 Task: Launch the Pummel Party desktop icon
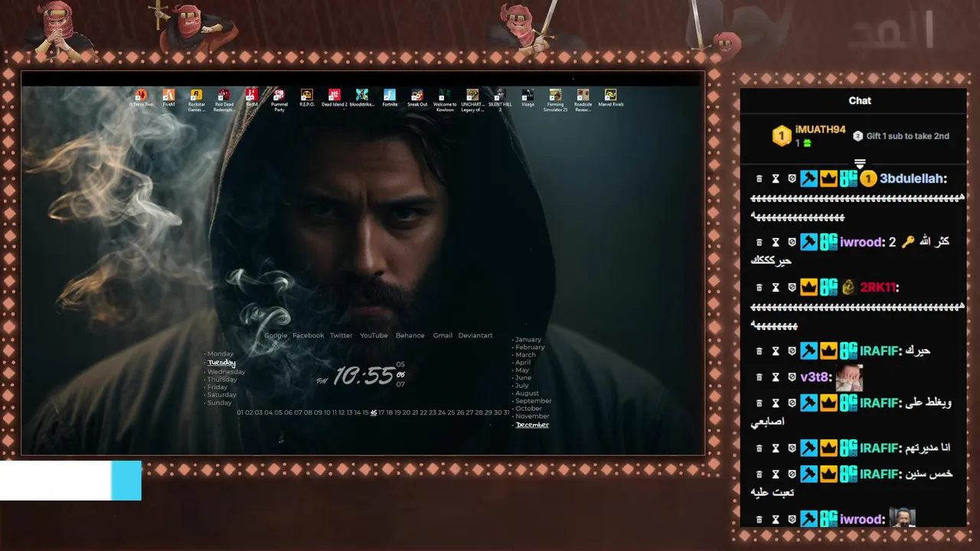[x=279, y=100]
